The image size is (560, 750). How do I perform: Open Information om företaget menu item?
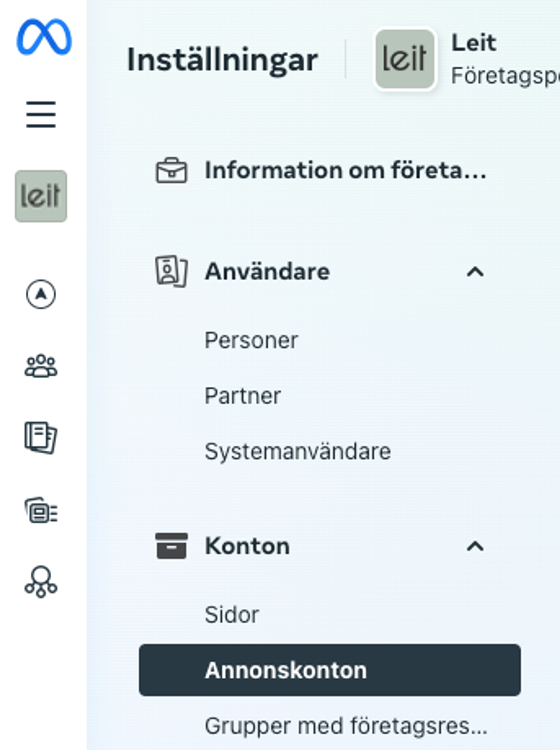346,171
